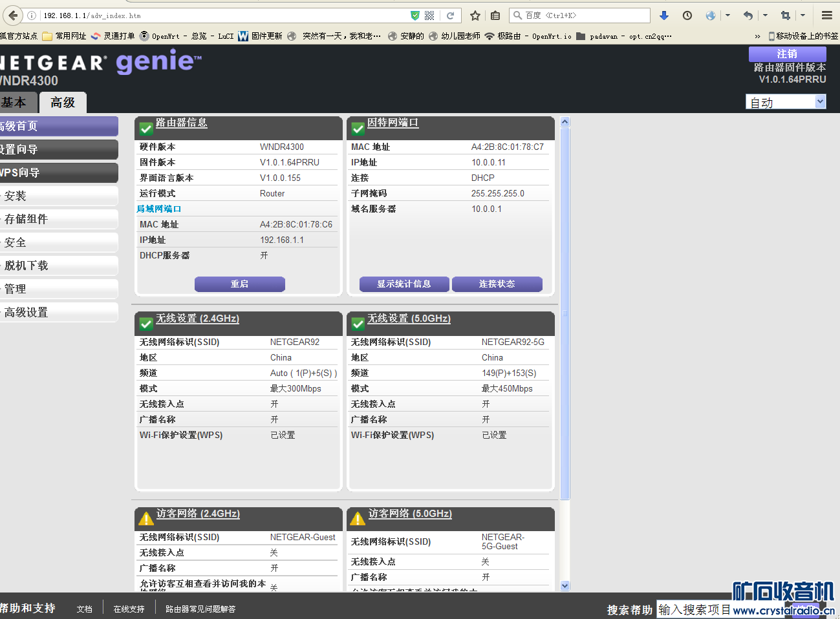Viewport: 840px width, 619px height.
Task: Open the 因特网端口 panel heading link
Action: point(393,123)
